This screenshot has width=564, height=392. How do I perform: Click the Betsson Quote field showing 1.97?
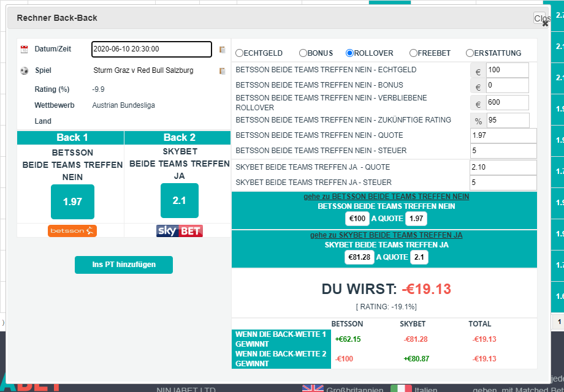[503, 136]
